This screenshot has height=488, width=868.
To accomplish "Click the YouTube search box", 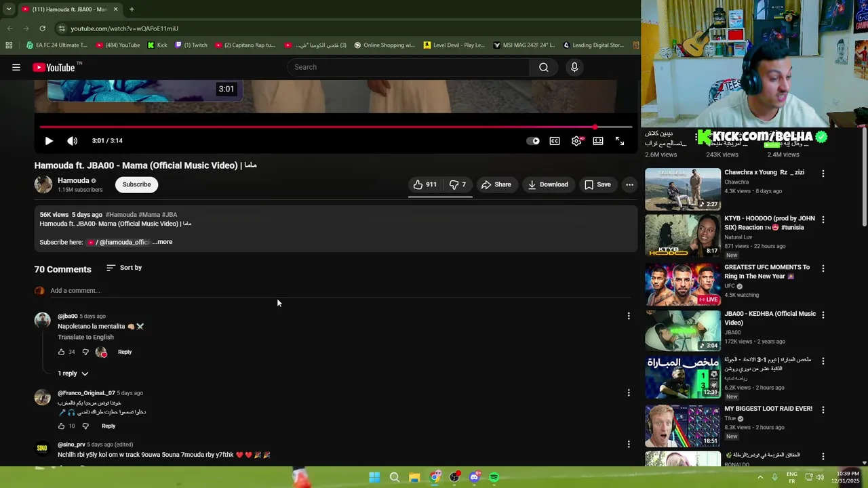I will pos(408,67).
